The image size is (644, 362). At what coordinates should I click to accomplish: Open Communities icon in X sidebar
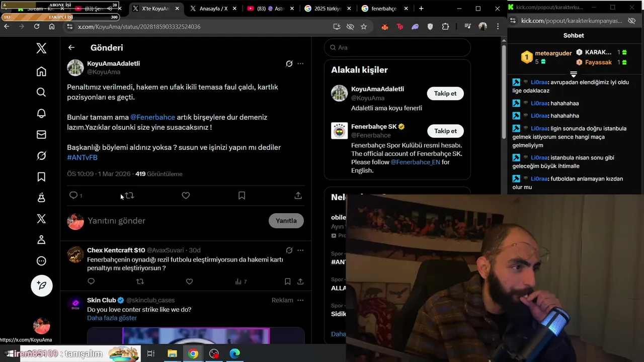tap(41, 198)
